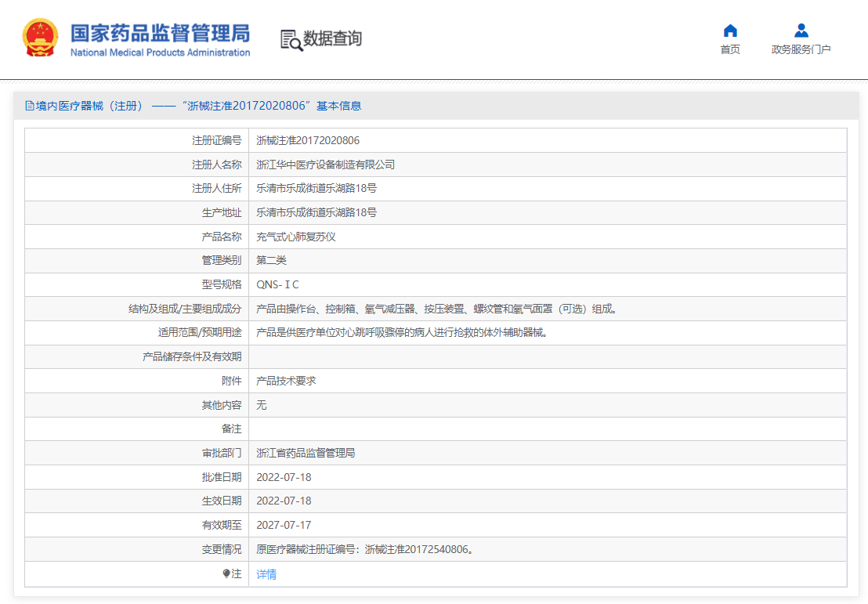
Task: Go to 首页 home icon
Action: click(730, 31)
